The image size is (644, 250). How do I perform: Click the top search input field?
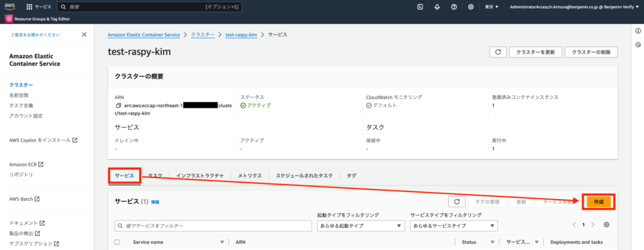pos(149,7)
